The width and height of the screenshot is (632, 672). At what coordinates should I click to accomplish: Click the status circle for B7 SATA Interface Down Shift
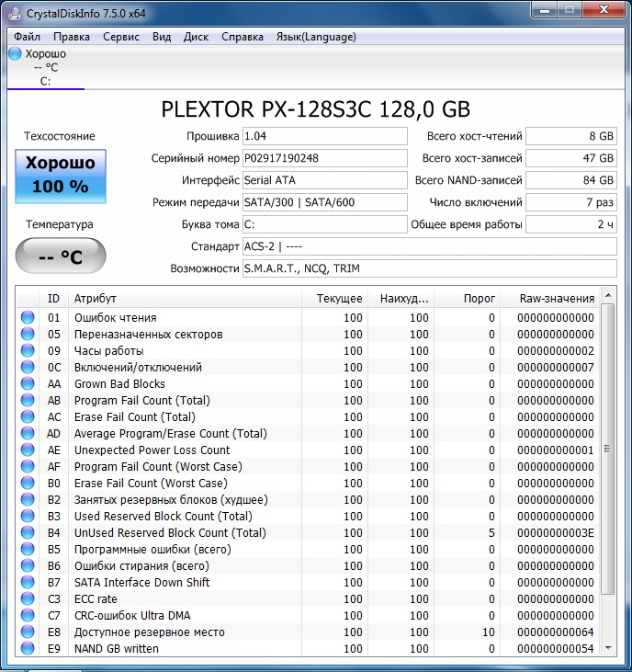click(28, 583)
